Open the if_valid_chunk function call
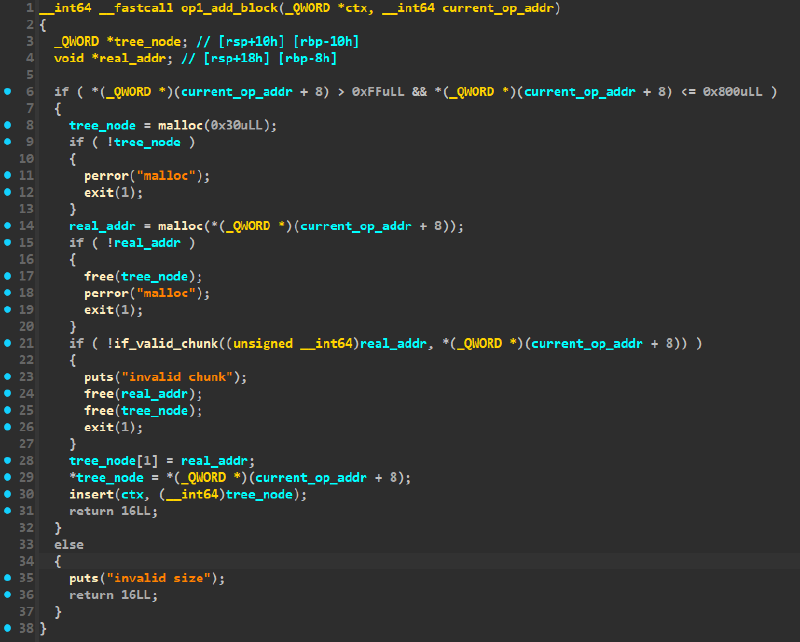Screen dimensions: 800x642 (166, 343)
